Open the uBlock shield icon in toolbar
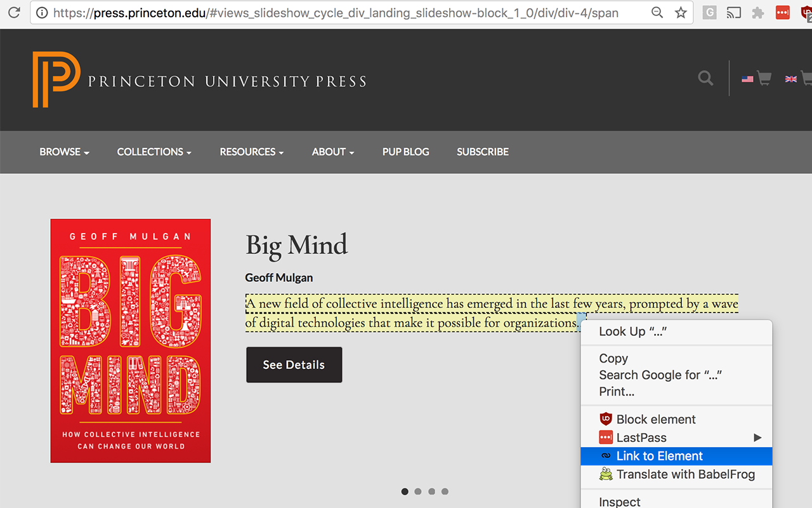 (x=806, y=13)
